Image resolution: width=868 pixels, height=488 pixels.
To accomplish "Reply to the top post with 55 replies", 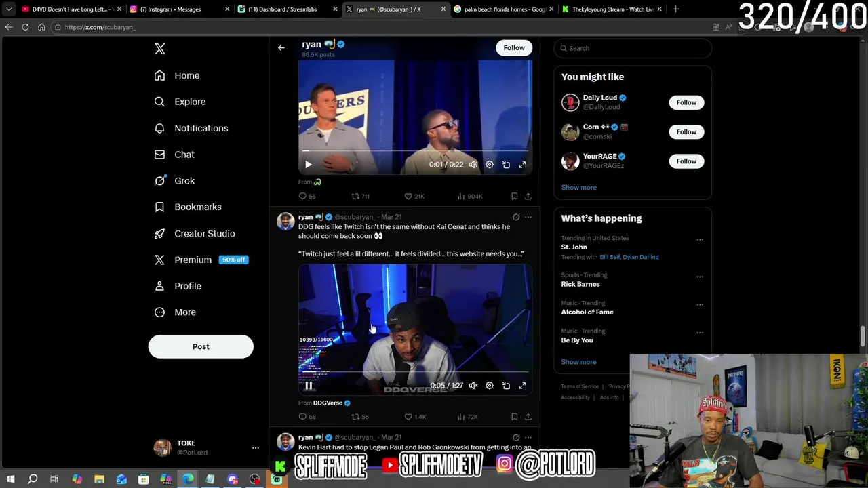I will [307, 197].
